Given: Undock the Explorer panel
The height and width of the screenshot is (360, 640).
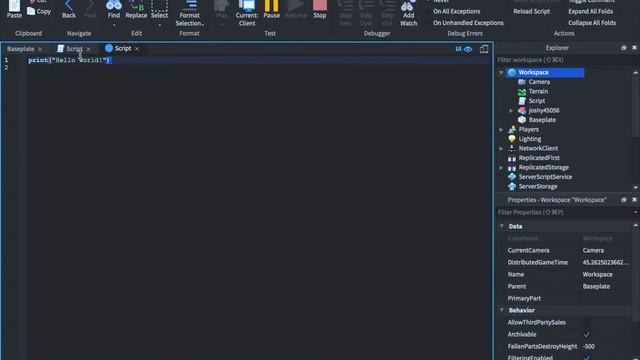Looking at the screenshot, I should point(624,48).
